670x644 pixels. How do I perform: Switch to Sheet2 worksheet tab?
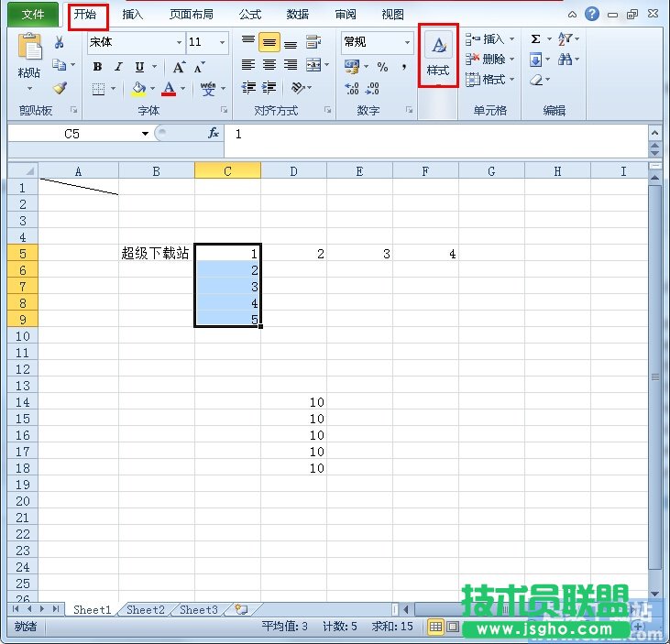click(x=146, y=610)
